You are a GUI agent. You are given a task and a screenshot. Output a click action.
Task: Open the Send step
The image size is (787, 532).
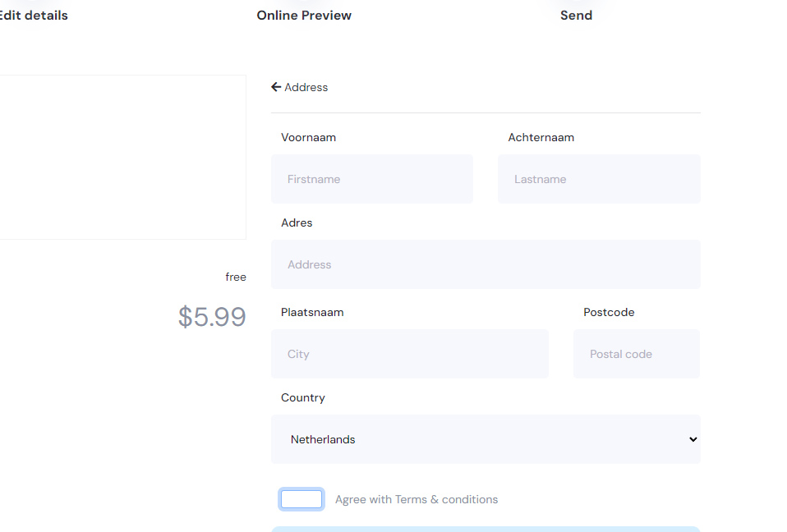(576, 16)
